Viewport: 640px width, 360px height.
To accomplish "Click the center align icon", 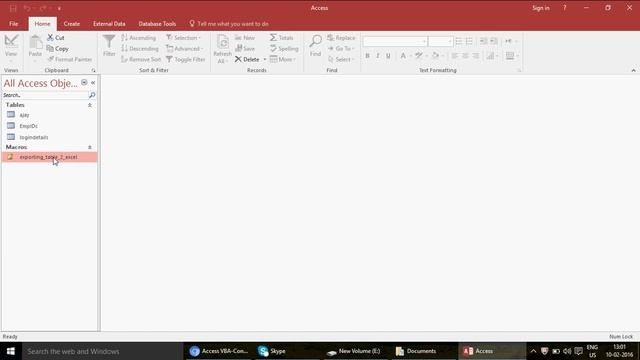I will pyautogui.click(x=465, y=56).
